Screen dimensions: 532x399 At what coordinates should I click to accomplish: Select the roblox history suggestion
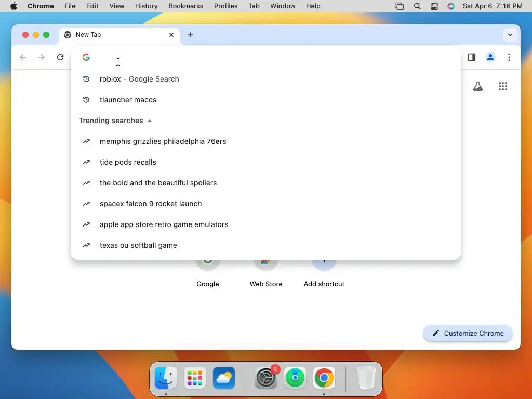click(265, 79)
